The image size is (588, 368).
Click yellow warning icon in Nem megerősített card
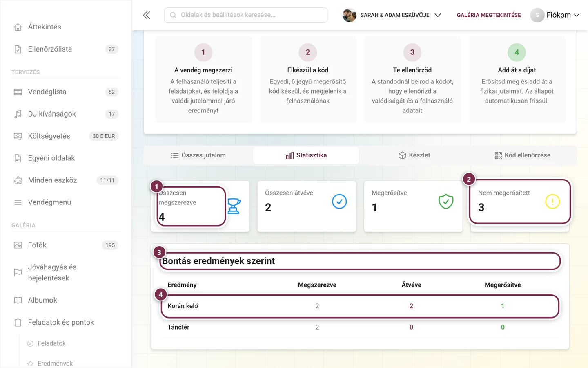(x=552, y=202)
